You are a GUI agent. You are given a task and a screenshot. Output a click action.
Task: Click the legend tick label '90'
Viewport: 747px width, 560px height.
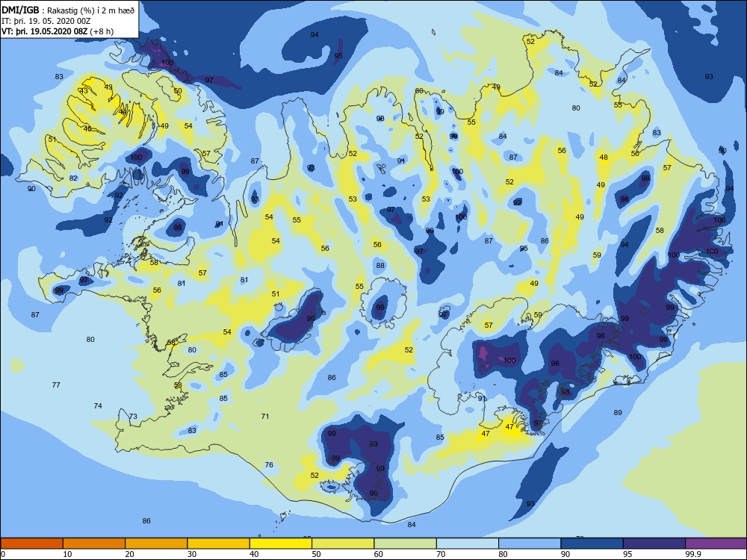point(565,554)
